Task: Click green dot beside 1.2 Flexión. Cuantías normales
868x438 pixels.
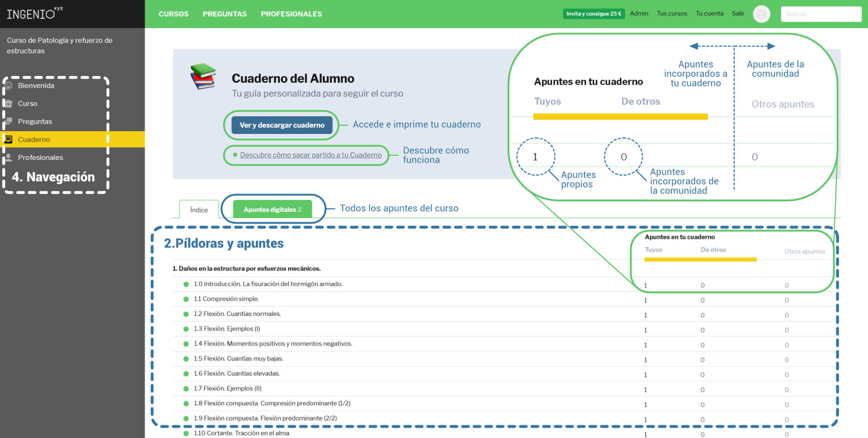Action: 186,314
